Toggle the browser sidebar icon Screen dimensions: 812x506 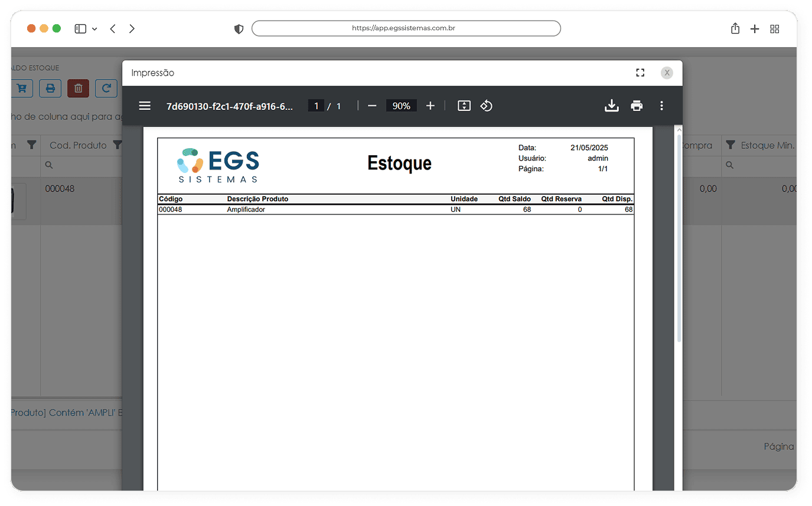coord(80,28)
